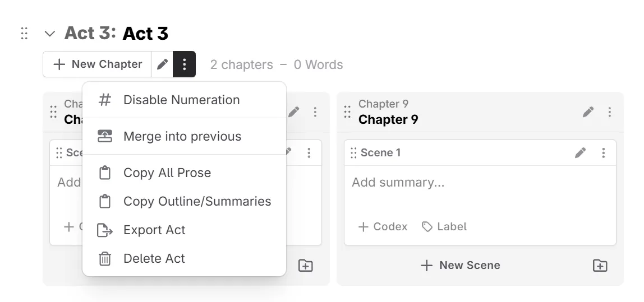Collapse the Act 3 section chevron

click(x=50, y=34)
